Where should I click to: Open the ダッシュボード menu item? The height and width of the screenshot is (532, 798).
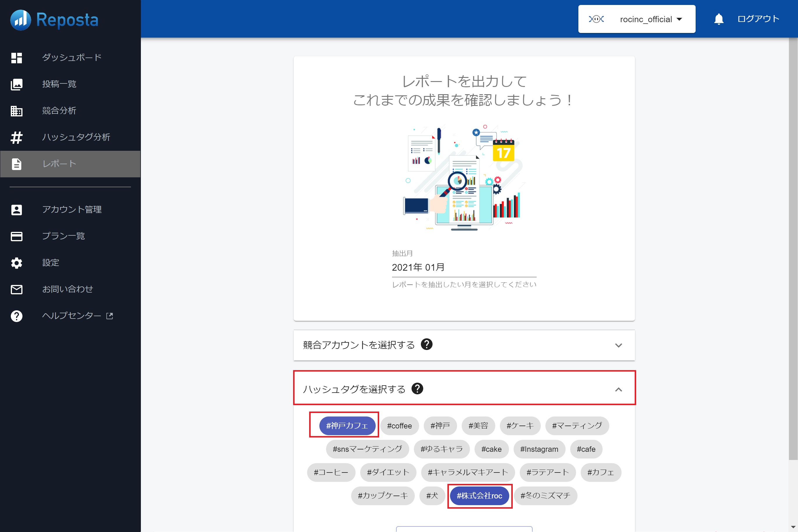click(70, 58)
